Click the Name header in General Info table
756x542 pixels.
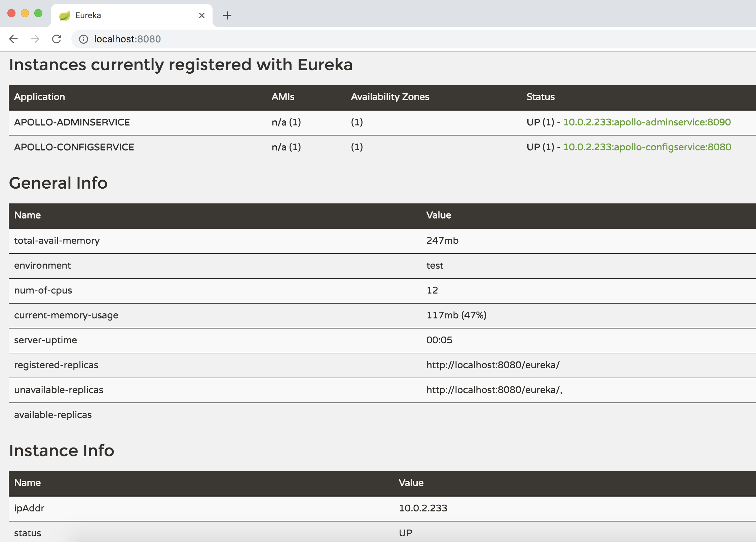(x=28, y=215)
